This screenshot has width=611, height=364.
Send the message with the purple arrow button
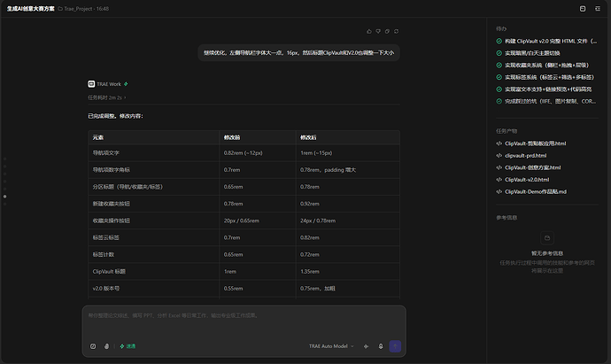pyautogui.click(x=395, y=346)
